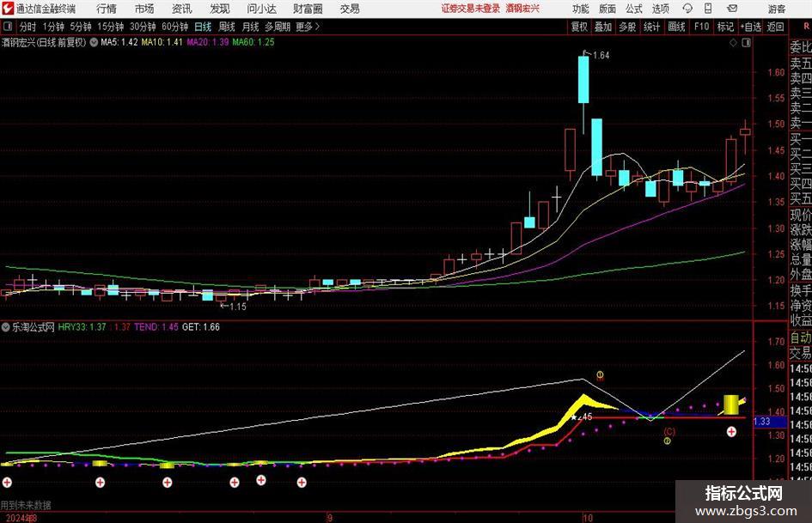Toggle the left panel icon beside 分时
This screenshot has width=812, height=523.
coord(7,27)
